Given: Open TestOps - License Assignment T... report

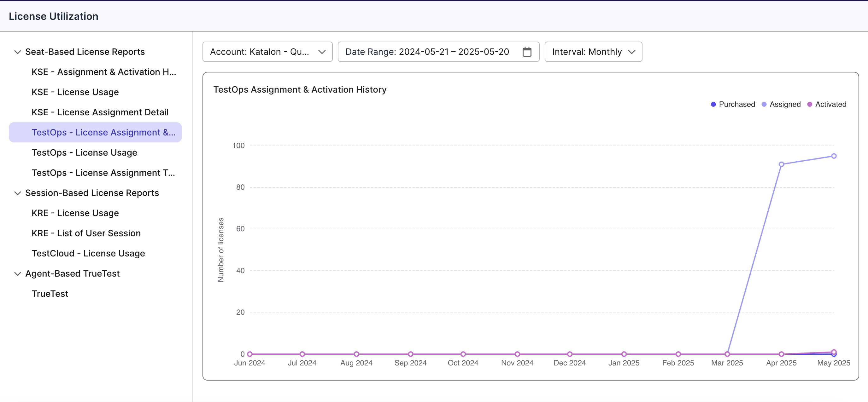Looking at the screenshot, I should [103, 173].
